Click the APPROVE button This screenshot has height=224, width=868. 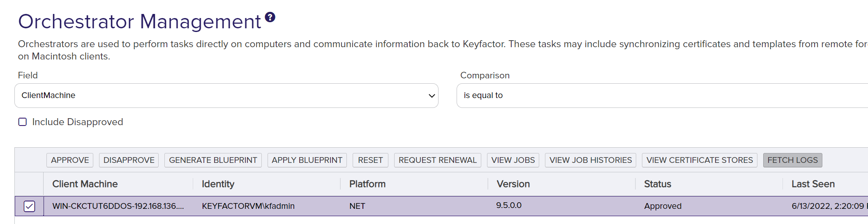tap(70, 160)
